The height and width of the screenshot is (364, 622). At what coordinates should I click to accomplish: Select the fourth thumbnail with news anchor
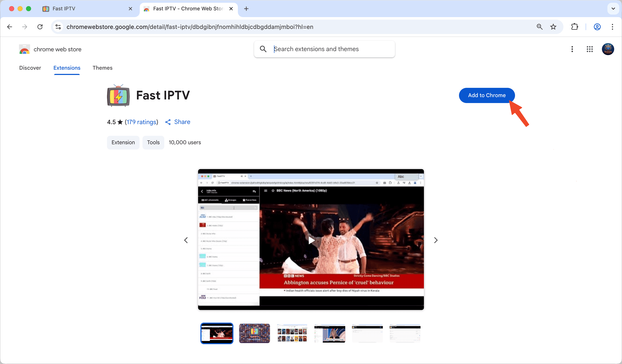tap(330, 333)
